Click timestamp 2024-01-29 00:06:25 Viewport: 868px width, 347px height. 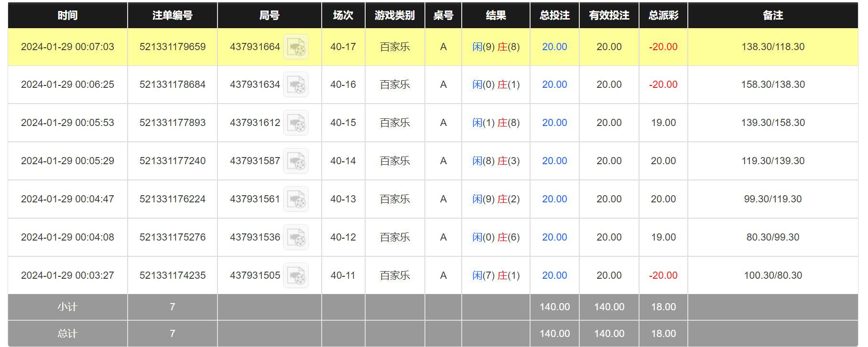coord(67,84)
